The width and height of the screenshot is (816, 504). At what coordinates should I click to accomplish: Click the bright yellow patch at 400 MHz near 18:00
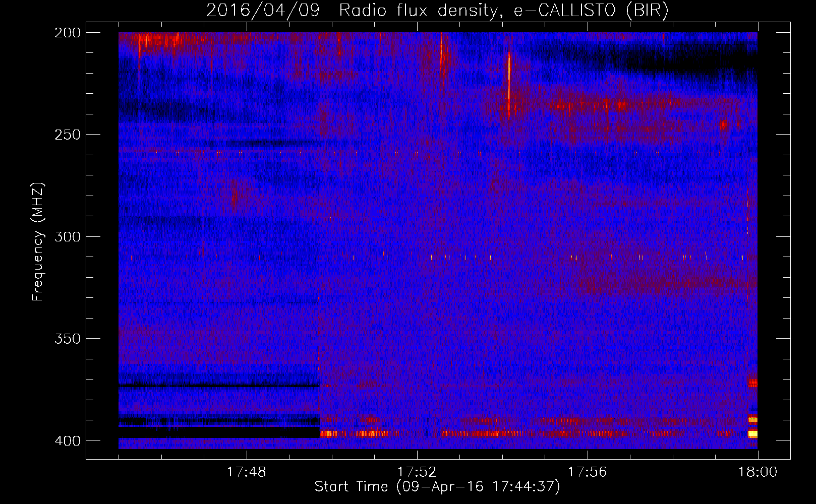click(x=752, y=433)
